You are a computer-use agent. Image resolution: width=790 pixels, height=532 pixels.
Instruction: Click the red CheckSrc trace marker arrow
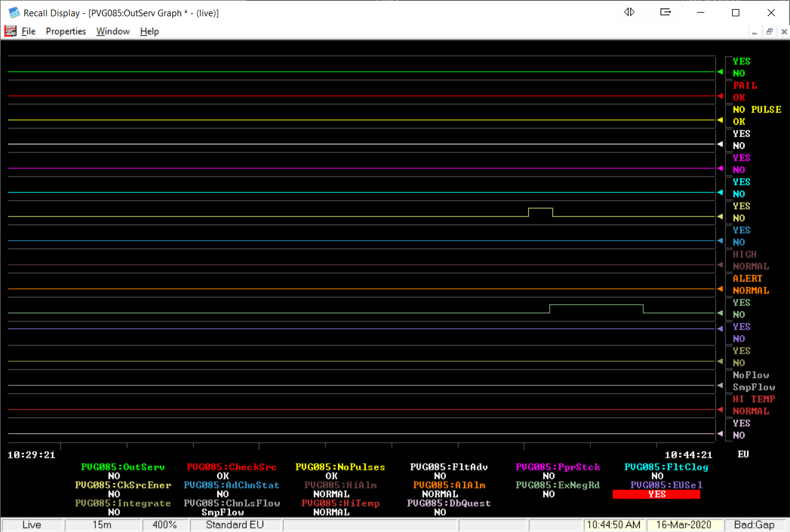pyautogui.click(x=720, y=96)
